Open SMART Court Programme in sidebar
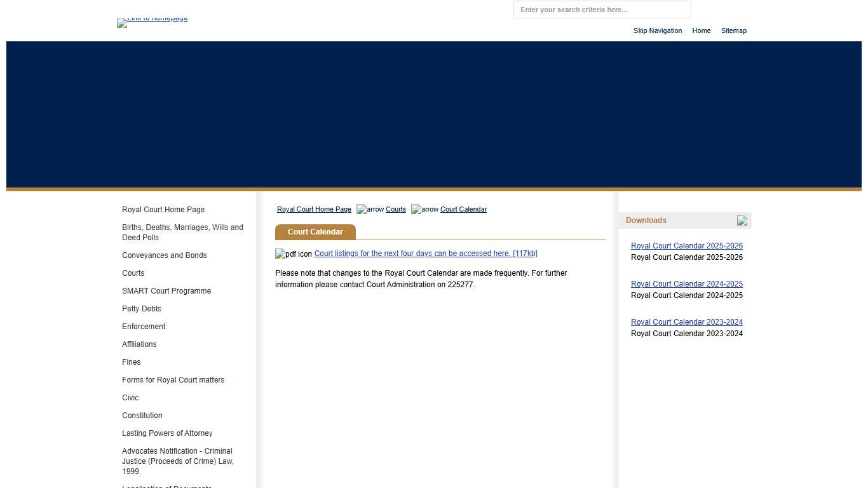Screen dimensions: 868x488 point(166,291)
